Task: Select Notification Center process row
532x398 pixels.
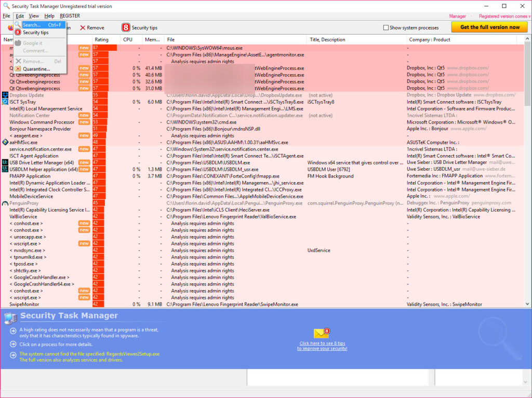Action: (x=262, y=115)
